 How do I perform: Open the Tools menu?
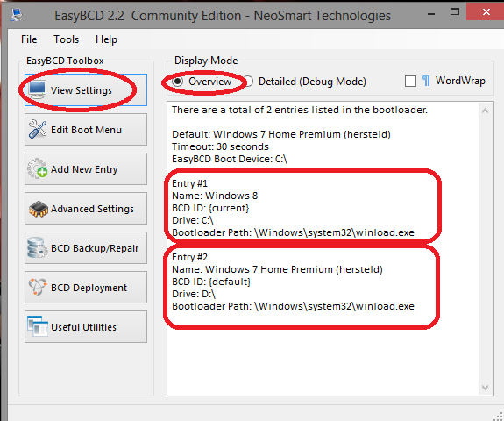(66, 39)
